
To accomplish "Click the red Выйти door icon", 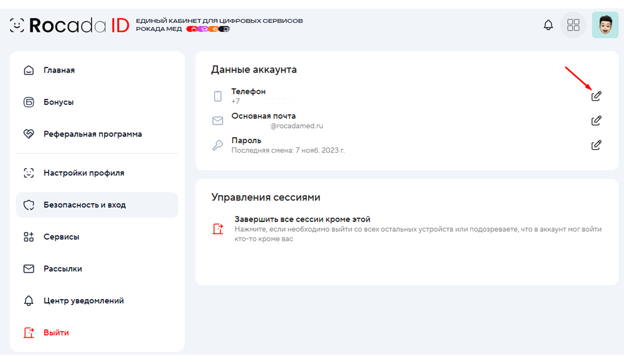I will tap(28, 332).
